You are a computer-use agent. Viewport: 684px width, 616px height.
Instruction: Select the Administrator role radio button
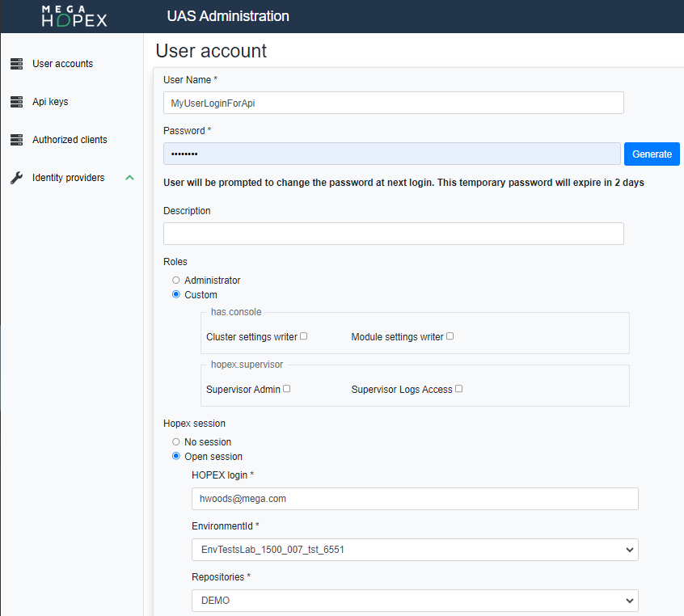tap(176, 281)
